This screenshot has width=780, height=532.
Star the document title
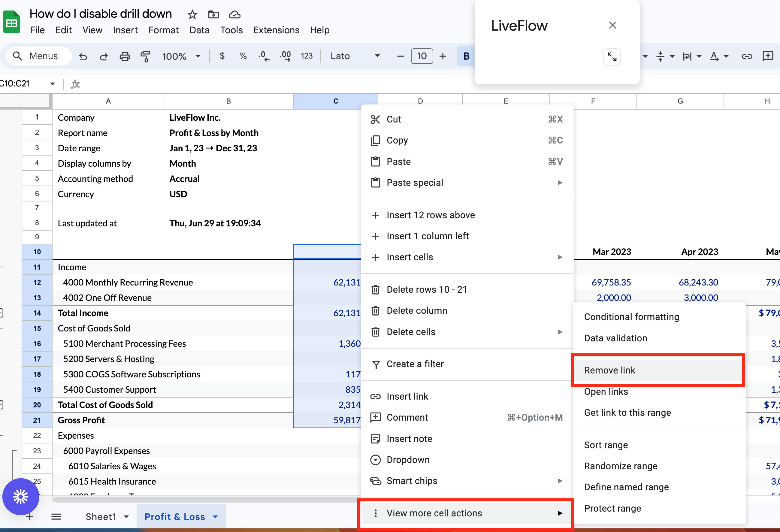192,14
